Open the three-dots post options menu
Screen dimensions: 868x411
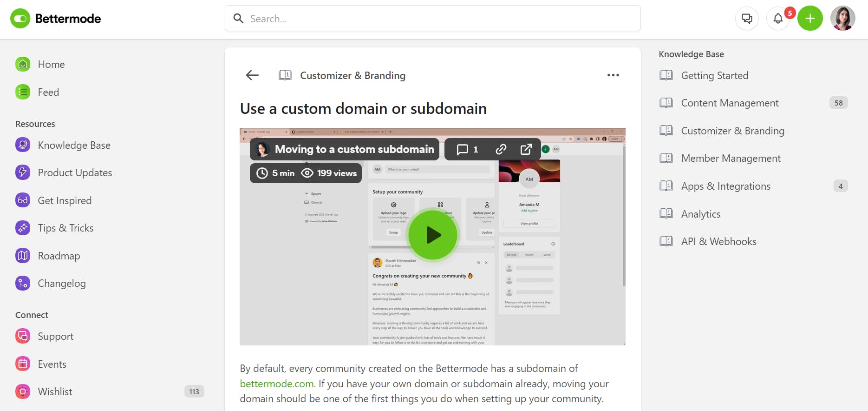click(x=613, y=75)
